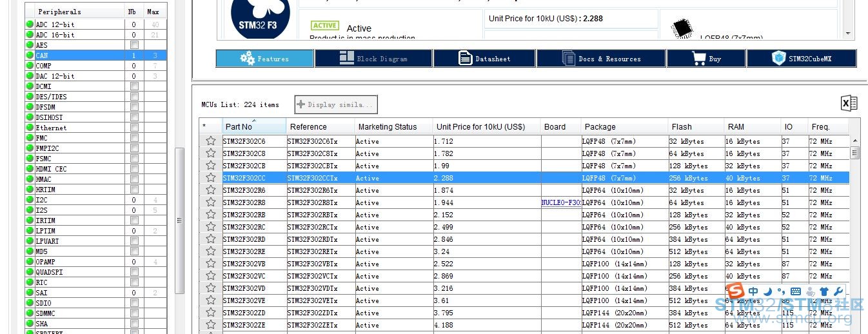Switch to the Block Diagram tab
The image size is (868, 334).
(x=373, y=59)
